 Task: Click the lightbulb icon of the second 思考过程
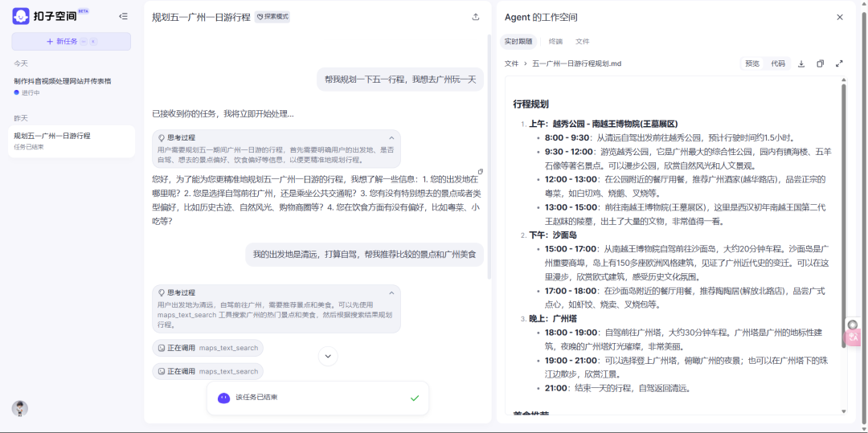(x=162, y=292)
